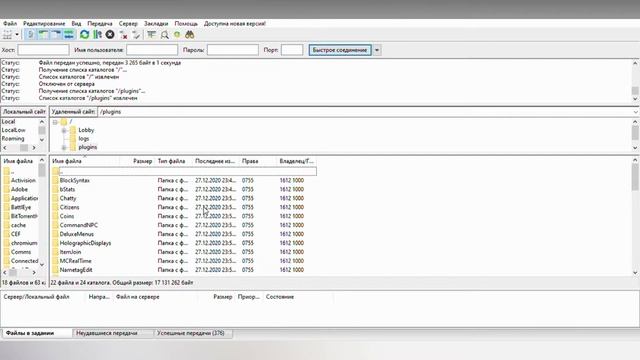Click the Хост input field
The width and height of the screenshot is (640, 360).
coord(43,50)
